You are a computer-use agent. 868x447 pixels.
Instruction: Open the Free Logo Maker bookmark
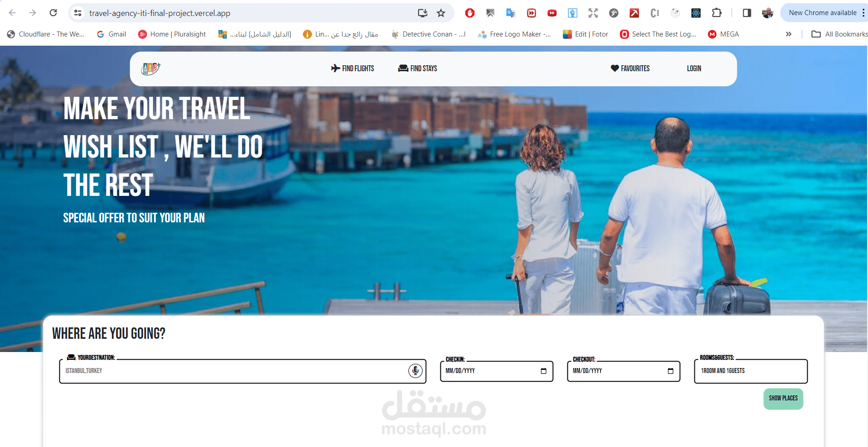coord(514,34)
